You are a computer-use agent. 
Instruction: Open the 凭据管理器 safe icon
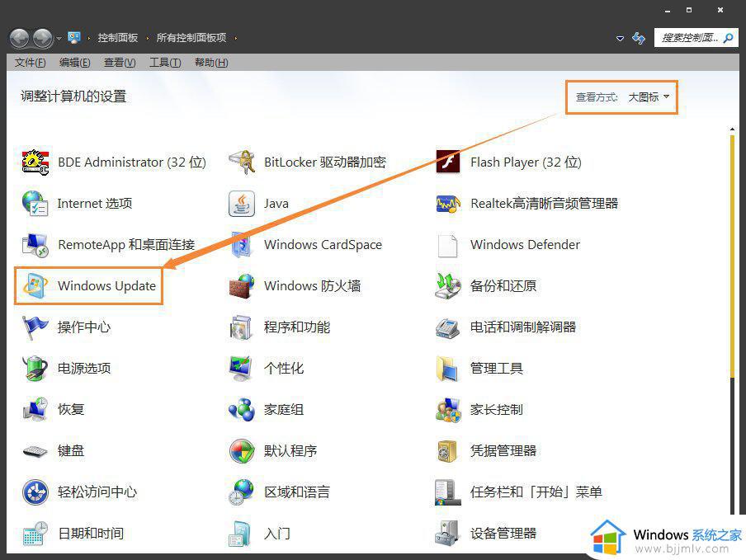point(448,450)
